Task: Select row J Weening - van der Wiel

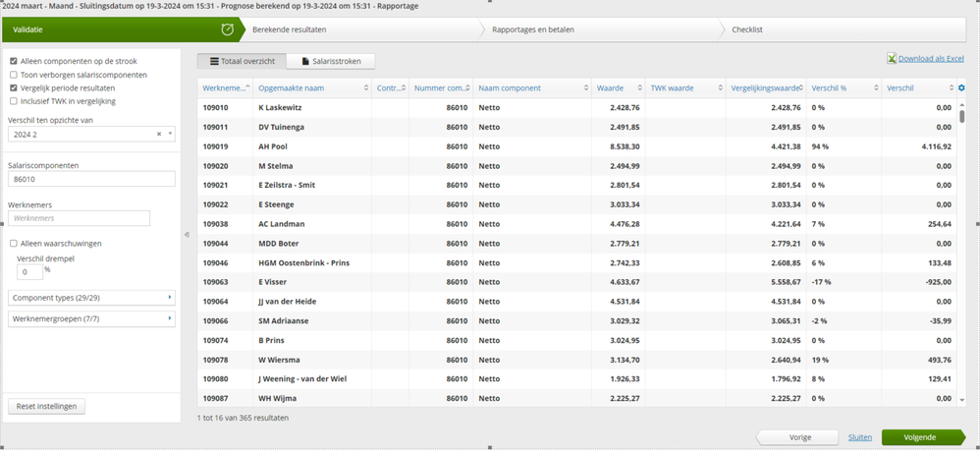Action: pos(577,379)
